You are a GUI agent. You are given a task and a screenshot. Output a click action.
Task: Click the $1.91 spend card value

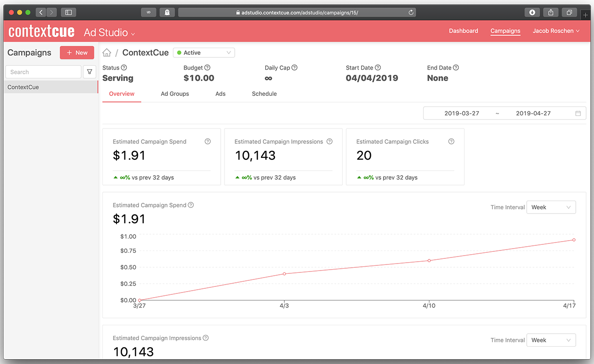tap(129, 156)
